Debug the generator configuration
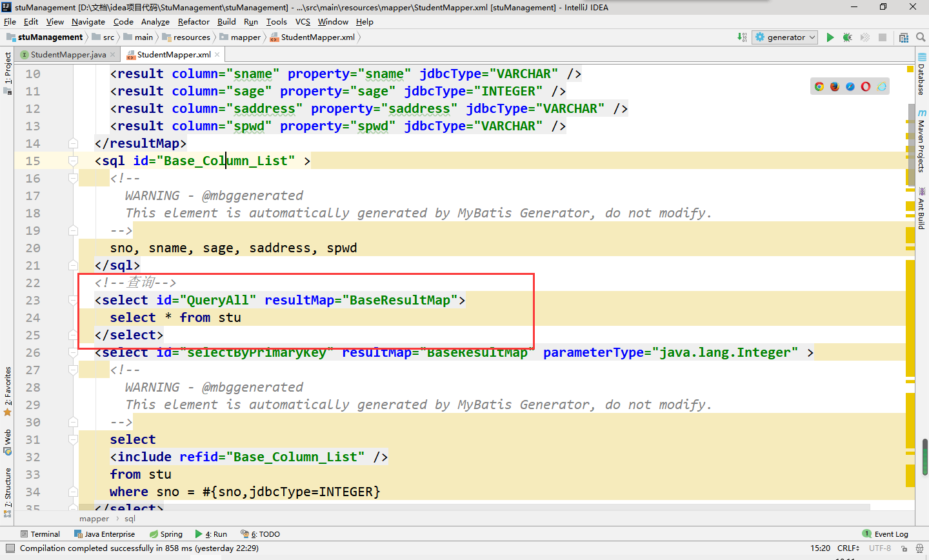929x560 pixels. [848, 37]
